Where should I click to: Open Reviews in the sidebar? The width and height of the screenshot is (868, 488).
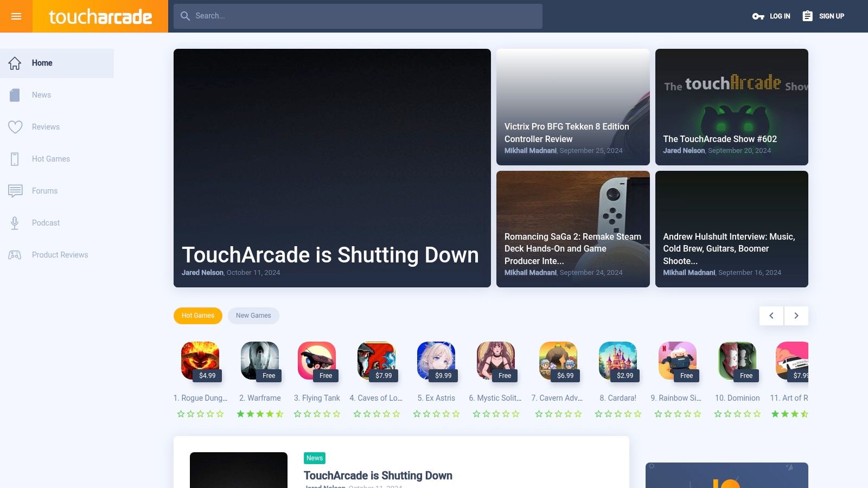(x=46, y=127)
